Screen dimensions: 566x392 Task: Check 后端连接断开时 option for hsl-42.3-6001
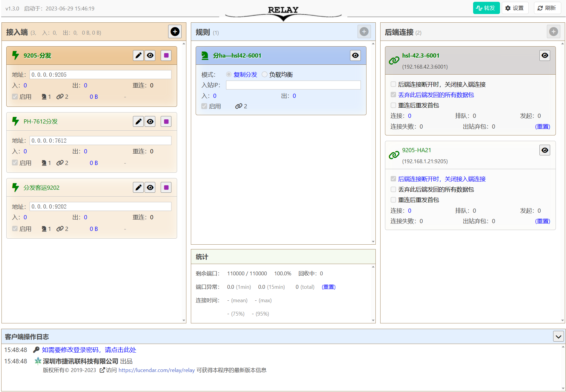pyautogui.click(x=393, y=84)
